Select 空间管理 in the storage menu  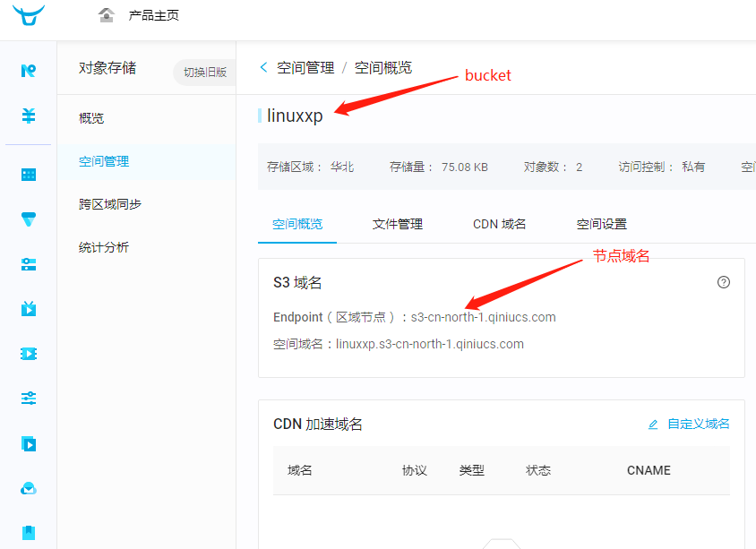pos(104,161)
